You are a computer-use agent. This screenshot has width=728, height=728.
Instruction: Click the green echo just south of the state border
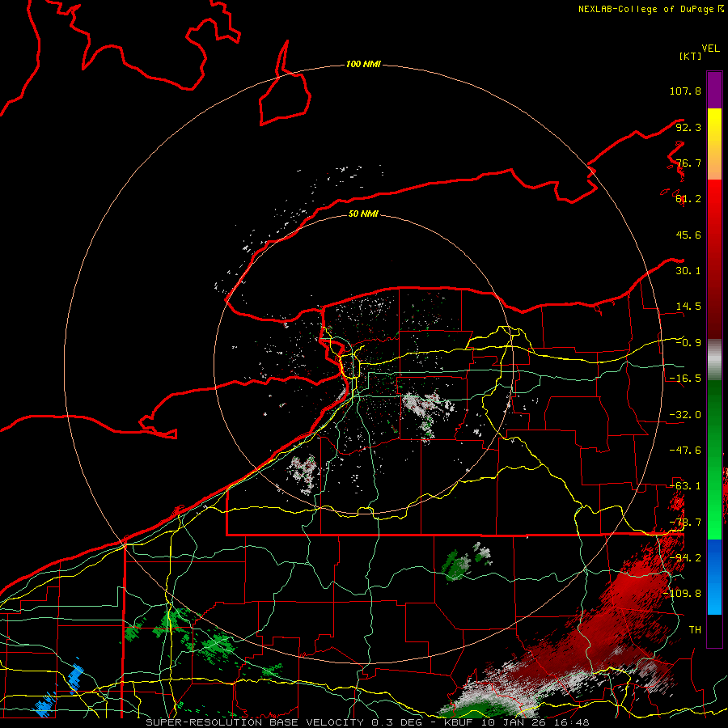point(456,565)
